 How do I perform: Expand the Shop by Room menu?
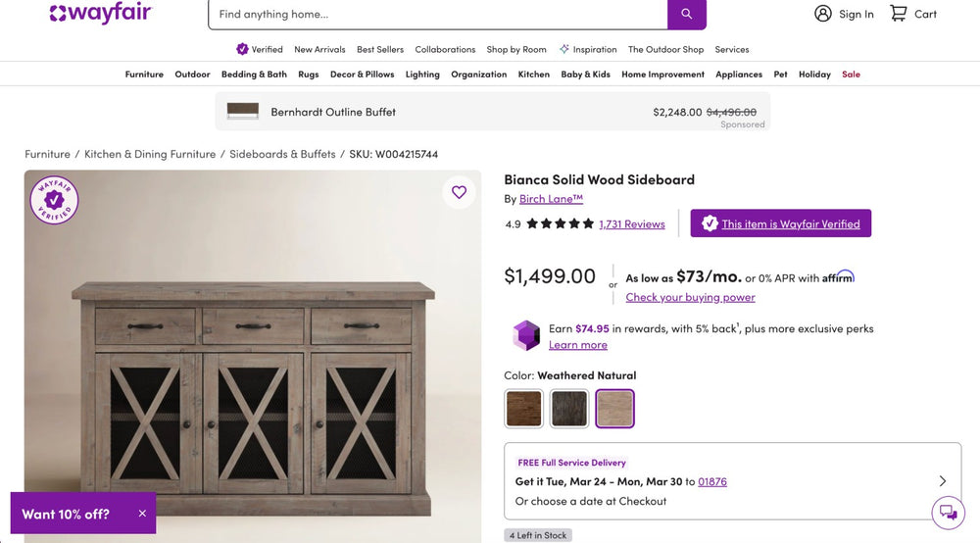pos(516,49)
